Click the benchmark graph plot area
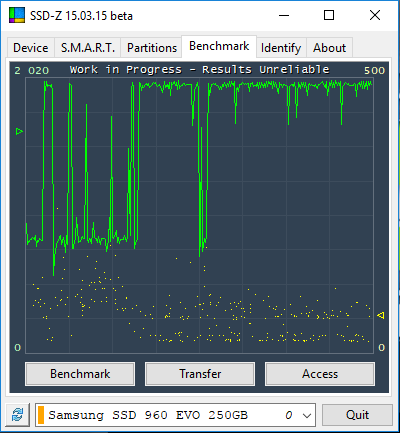The height and width of the screenshot is (433, 400). (x=199, y=216)
